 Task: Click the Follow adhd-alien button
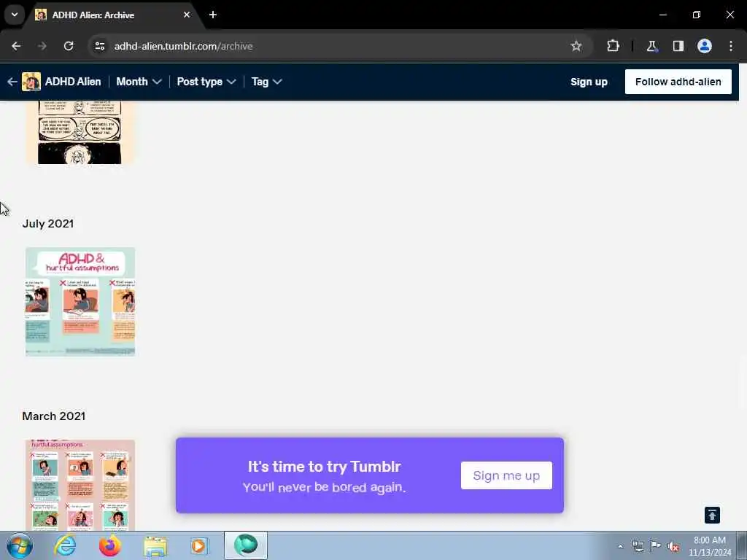678,82
